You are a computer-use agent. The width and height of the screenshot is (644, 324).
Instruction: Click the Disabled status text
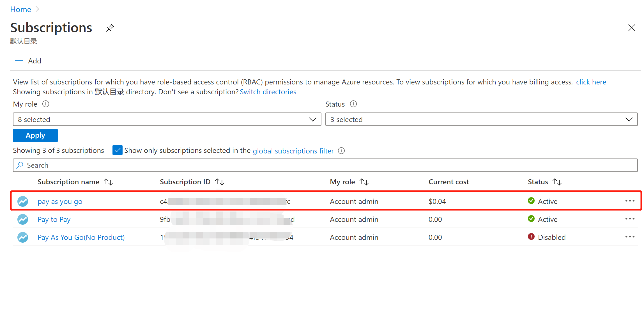[x=551, y=237]
